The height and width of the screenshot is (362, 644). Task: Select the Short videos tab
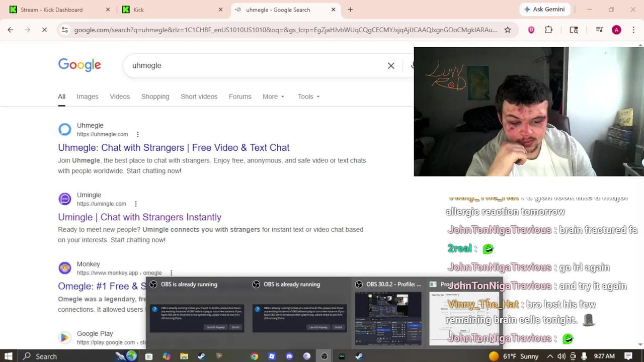coord(199,97)
